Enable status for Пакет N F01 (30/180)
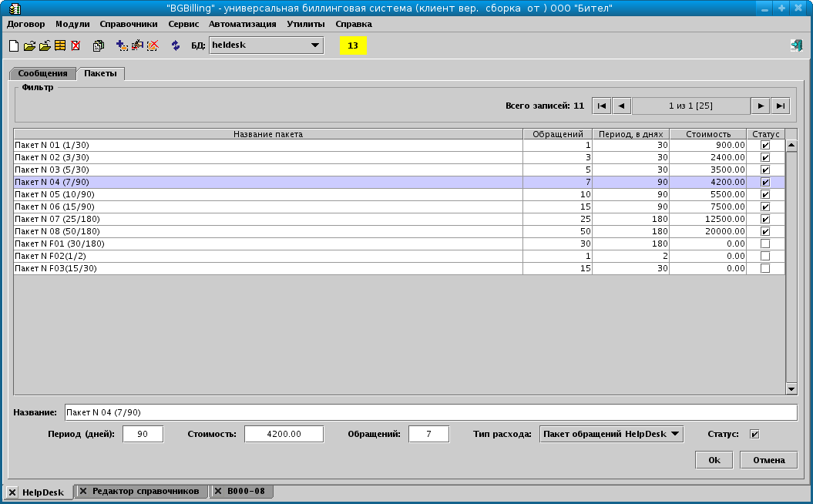Screen dimensions: 813x504 [x=764, y=244]
